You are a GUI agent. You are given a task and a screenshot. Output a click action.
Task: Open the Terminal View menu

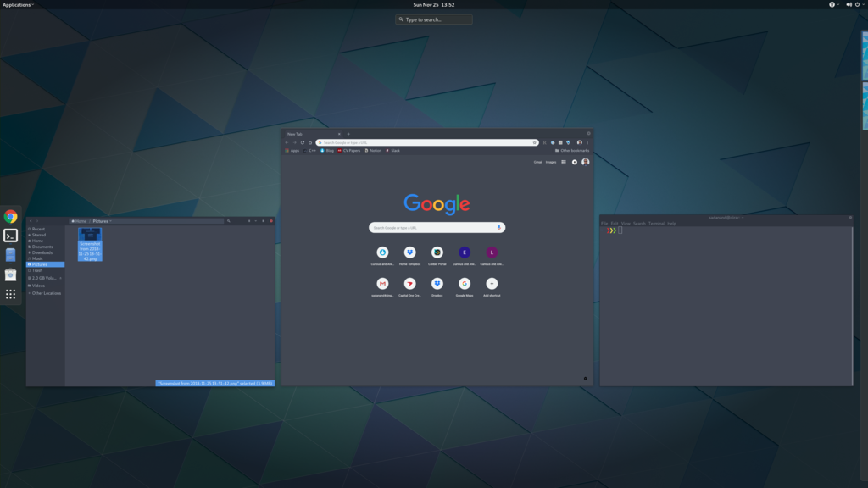(626, 224)
